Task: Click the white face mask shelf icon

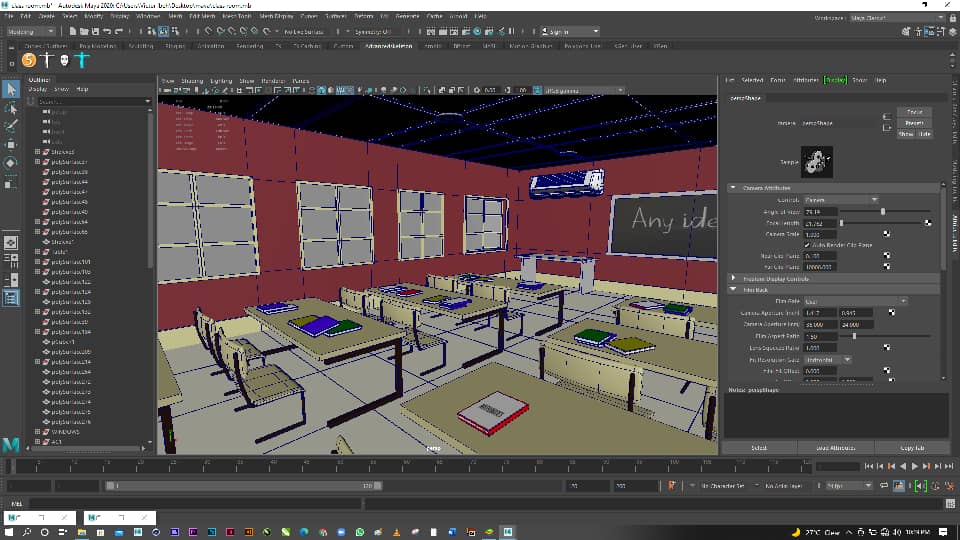Action: coord(64,60)
